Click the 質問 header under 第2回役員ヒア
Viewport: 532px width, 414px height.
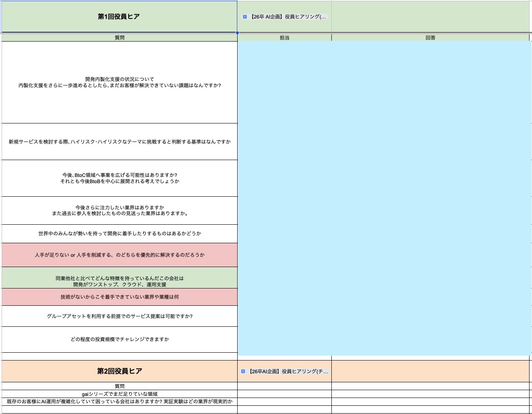coord(120,386)
